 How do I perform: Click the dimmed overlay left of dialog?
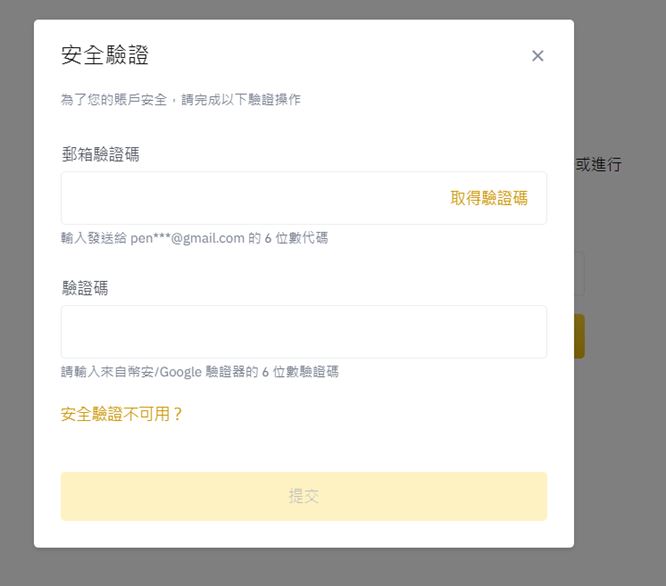[x=16, y=300]
